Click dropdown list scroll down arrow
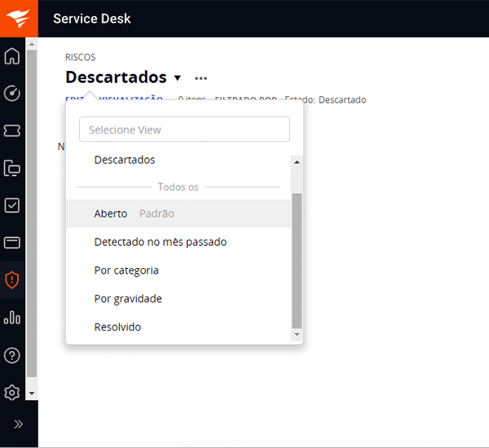The width and height of the screenshot is (489, 448). point(297,335)
